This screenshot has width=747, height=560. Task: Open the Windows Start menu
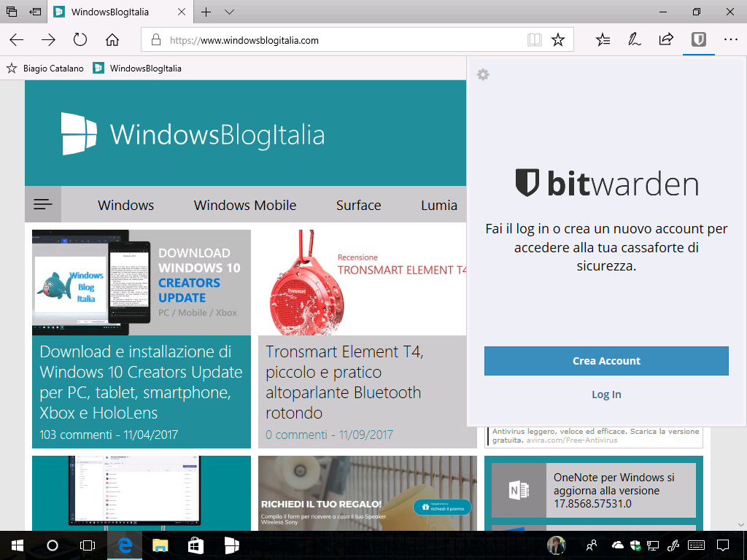[x=18, y=545]
